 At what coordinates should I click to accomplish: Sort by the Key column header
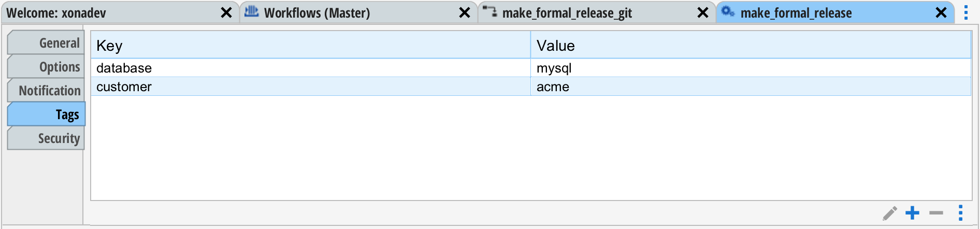pos(311,46)
